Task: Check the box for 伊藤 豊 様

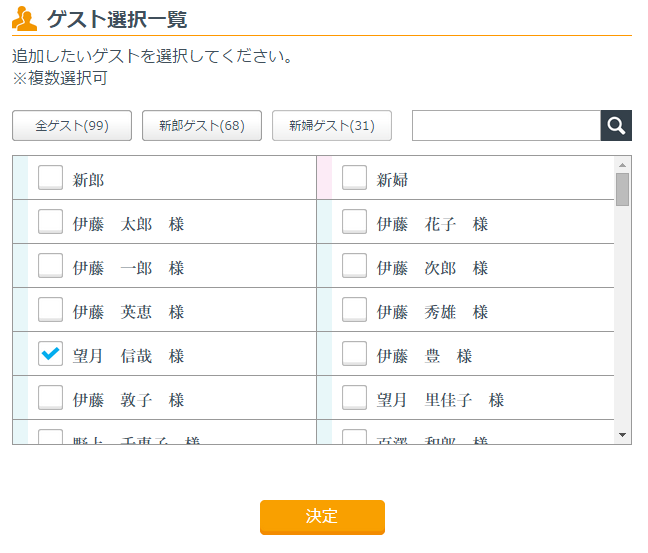Action: coord(354,354)
